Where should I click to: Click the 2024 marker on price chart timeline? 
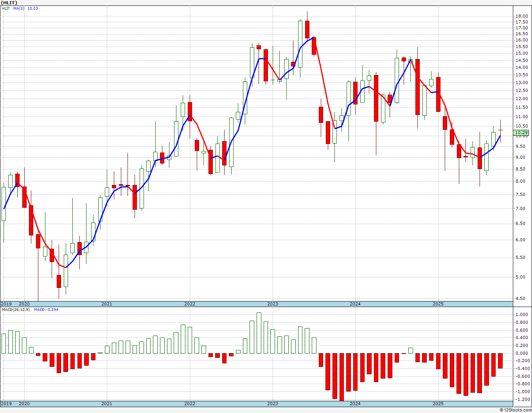pyautogui.click(x=355, y=304)
